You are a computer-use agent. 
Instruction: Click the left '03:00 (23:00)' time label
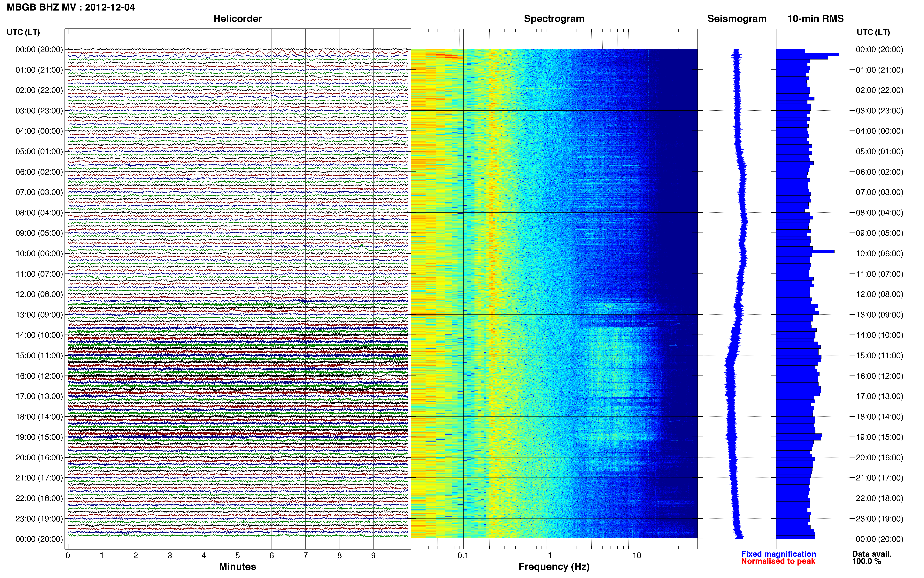39,111
